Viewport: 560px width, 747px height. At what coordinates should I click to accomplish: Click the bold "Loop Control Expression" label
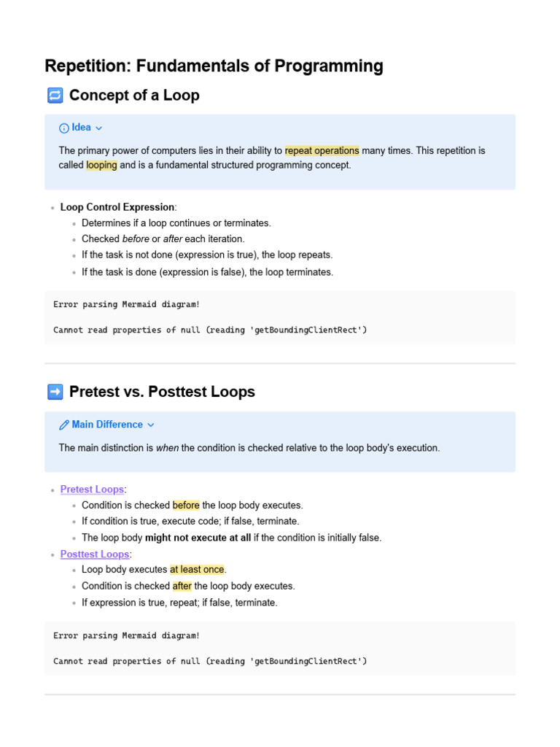coord(117,207)
